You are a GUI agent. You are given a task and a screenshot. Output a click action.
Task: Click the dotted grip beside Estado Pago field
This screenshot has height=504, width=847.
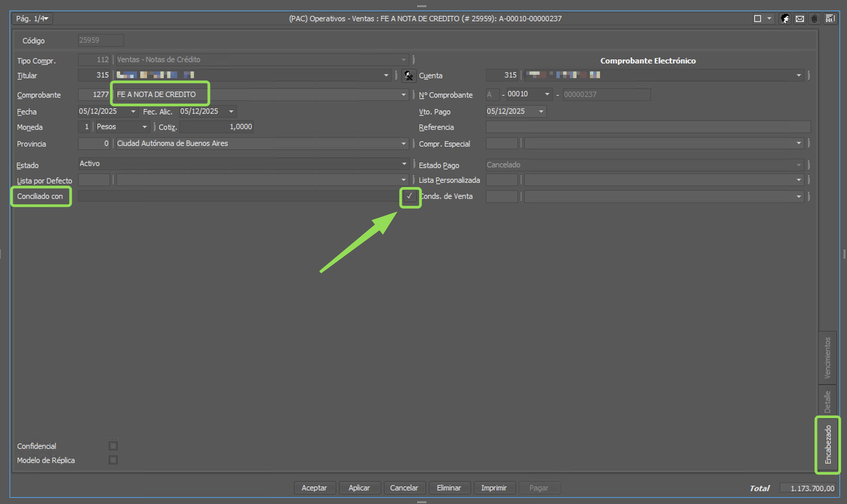click(809, 165)
